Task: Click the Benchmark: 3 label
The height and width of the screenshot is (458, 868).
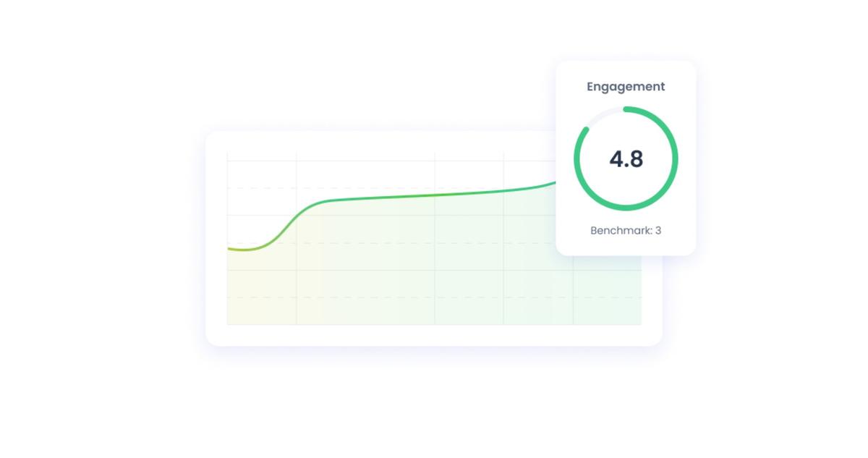Action: tap(625, 231)
